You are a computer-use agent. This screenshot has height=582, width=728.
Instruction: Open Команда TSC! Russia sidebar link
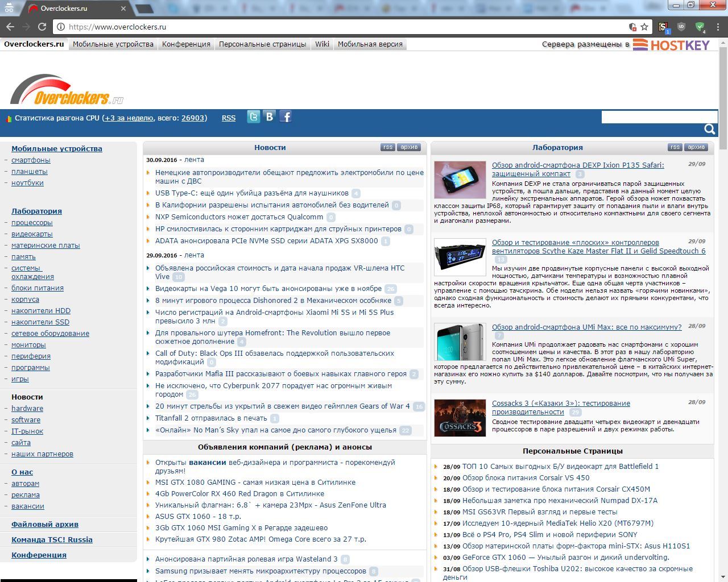[52, 540]
